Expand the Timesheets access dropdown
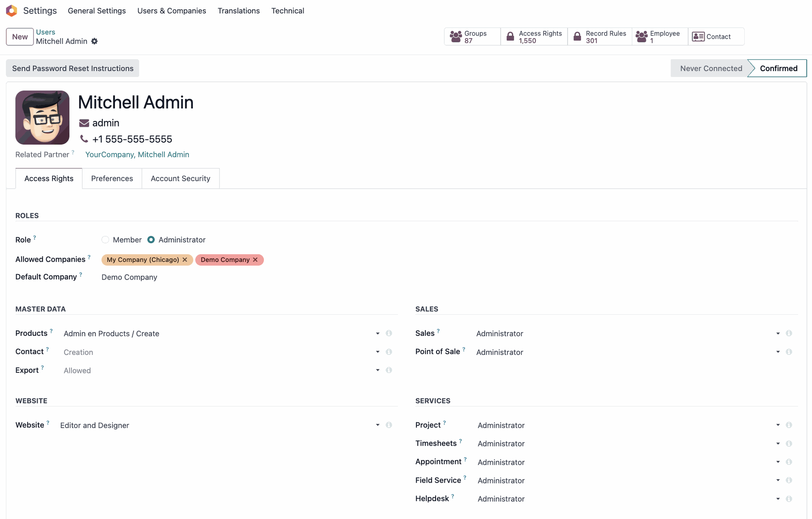 778,444
